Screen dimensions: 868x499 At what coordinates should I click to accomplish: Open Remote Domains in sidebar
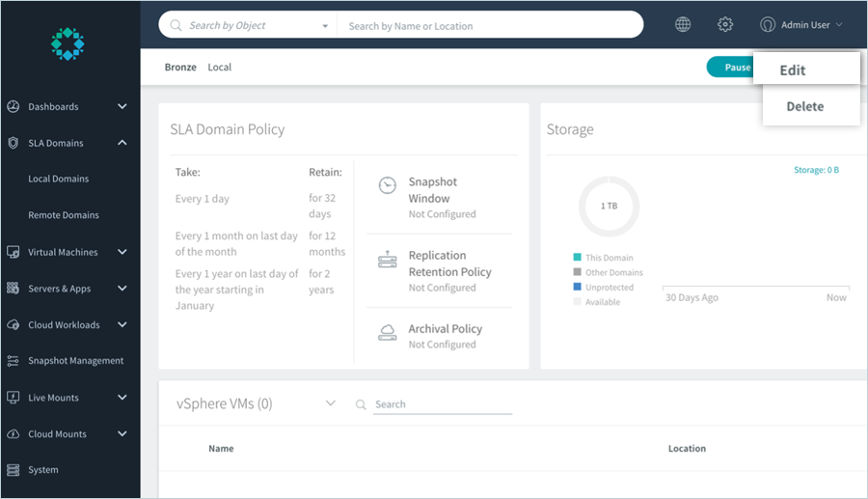pyautogui.click(x=64, y=215)
